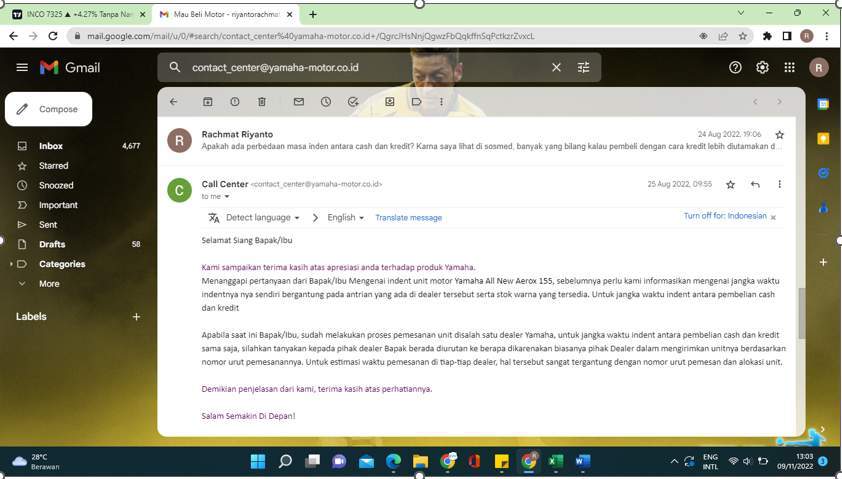Expand the Categories section
Image resolution: width=842 pixels, height=479 pixels.
(11, 264)
